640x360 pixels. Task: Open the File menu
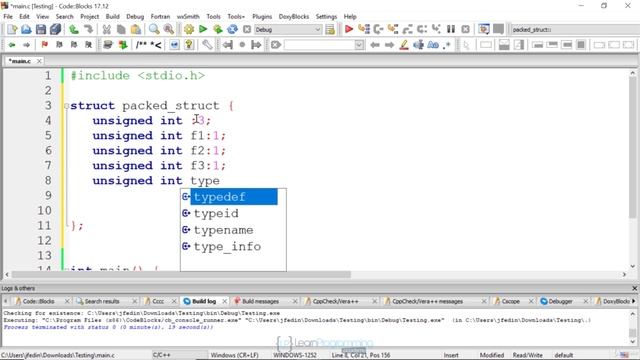pos(8,17)
